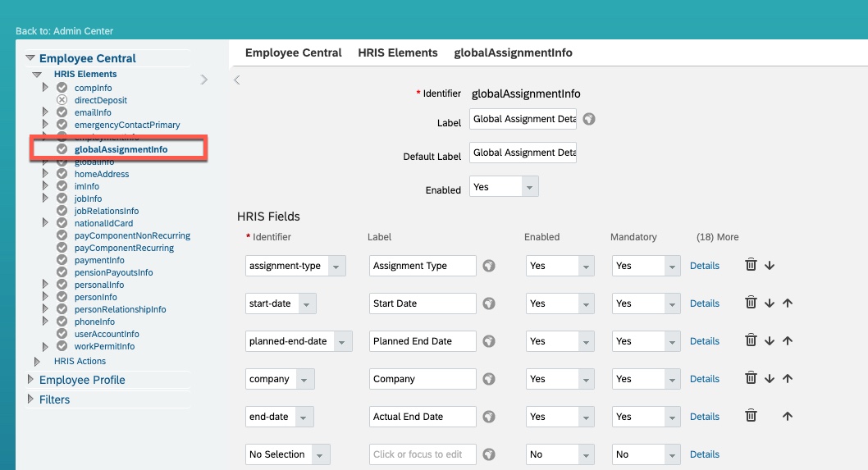Open Details for start-date field
Image resolution: width=868 pixels, height=470 pixels.
[x=704, y=303]
